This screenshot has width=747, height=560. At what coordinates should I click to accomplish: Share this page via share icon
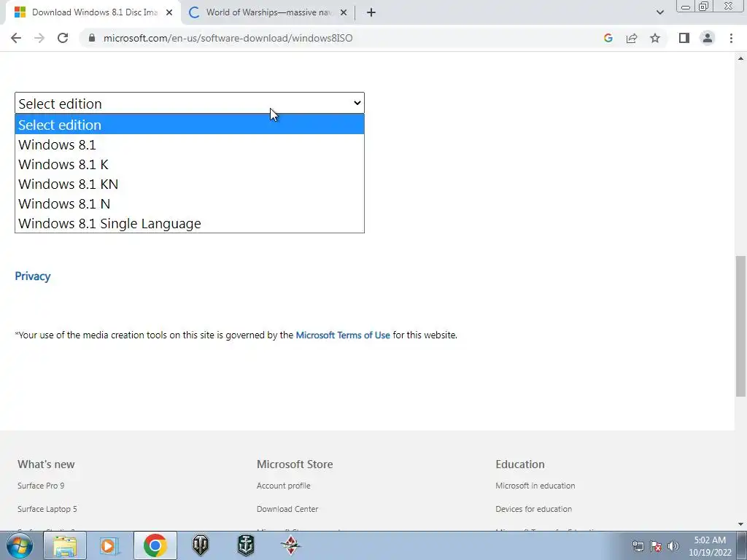tap(632, 38)
